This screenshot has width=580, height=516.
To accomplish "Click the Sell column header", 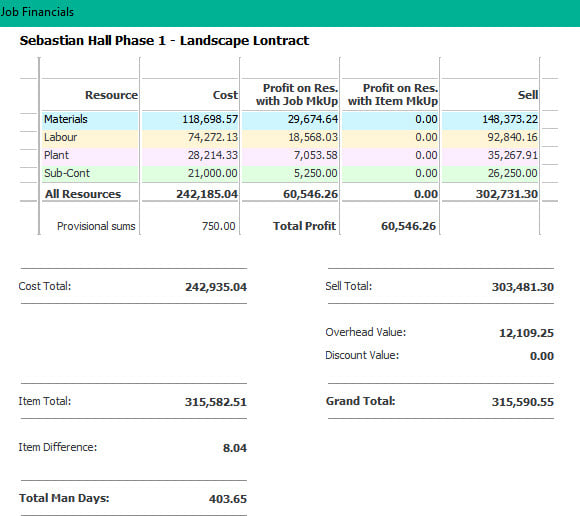I will (x=528, y=95).
